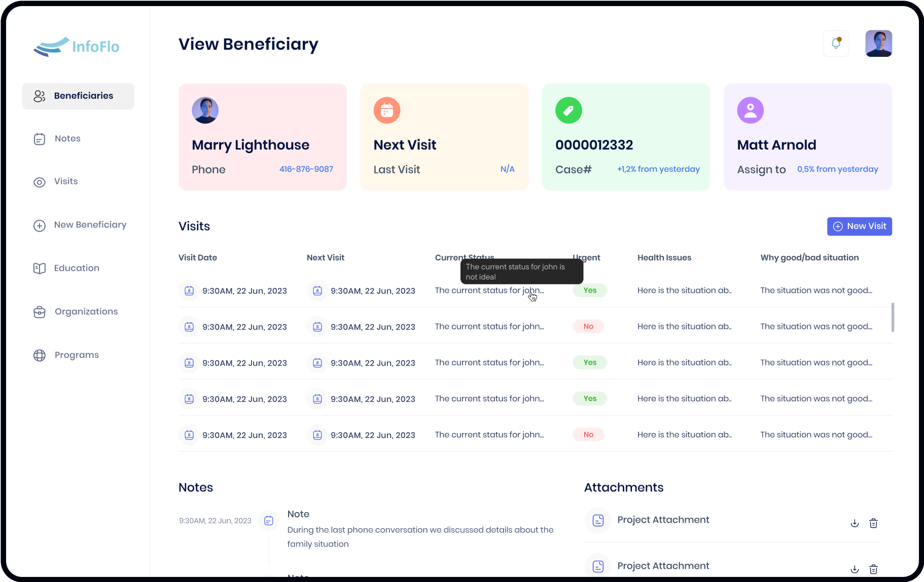Toggle the No urgent badge on the second visit
Screen dimensions: 924x582
click(588, 326)
